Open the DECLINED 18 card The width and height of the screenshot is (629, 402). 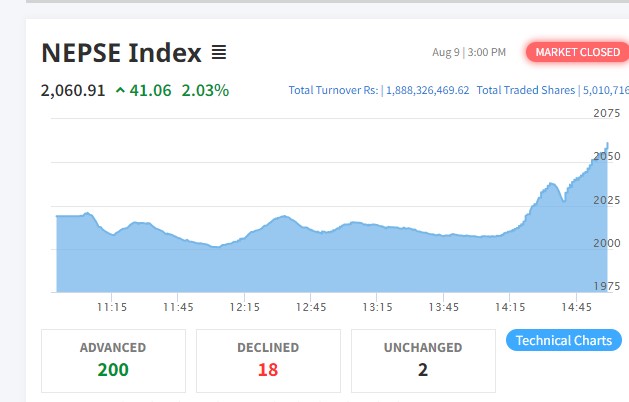coord(268,360)
